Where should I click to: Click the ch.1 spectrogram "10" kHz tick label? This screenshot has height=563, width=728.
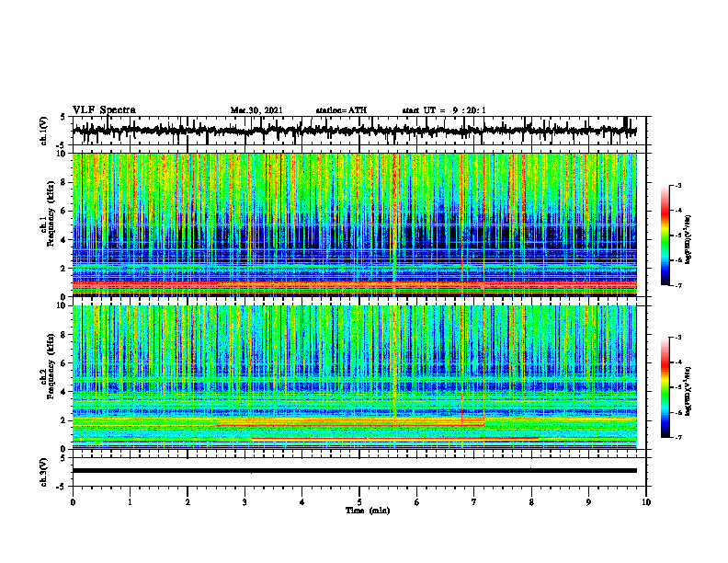63,154
